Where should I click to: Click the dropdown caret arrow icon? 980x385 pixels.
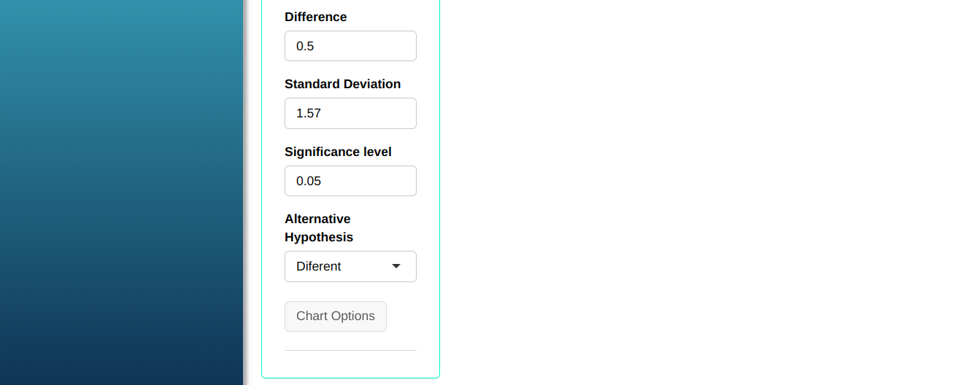click(x=396, y=266)
